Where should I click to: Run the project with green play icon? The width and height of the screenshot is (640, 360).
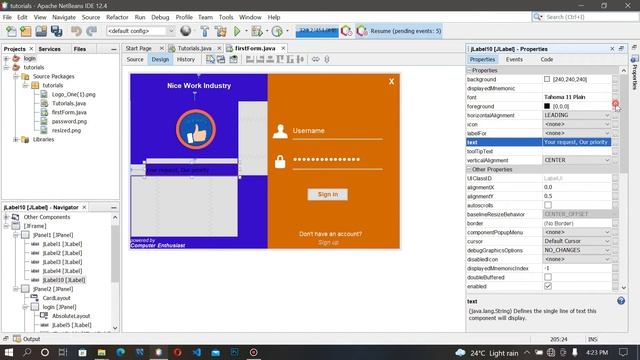click(237, 31)
